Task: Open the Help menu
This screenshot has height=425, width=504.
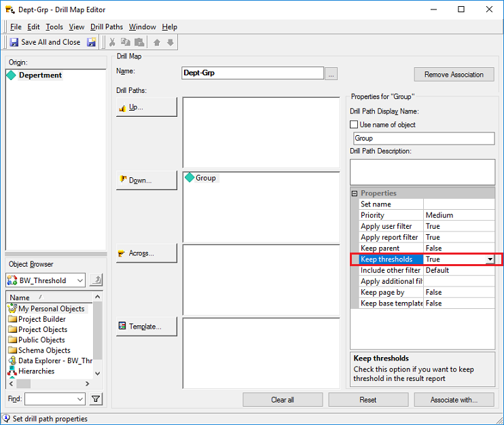Action: 169,27
